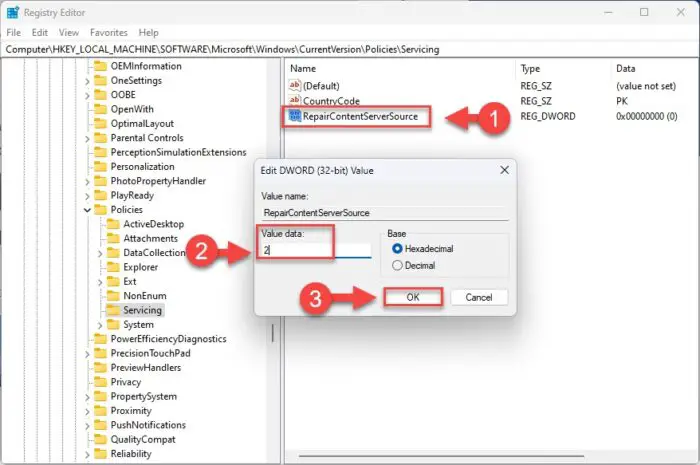Open the Edit menu
Image resolution: width=700 pixels, height=465 pixels.
pyautogui.click(x=39, y=33)
